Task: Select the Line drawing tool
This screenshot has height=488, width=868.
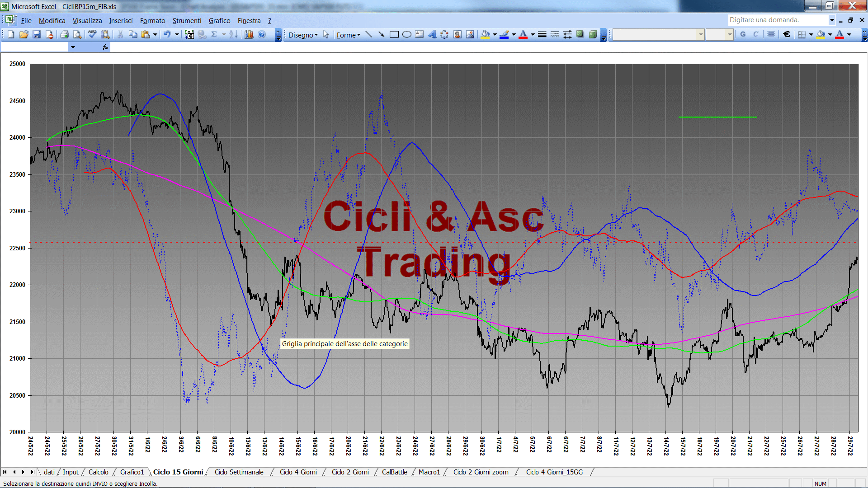Action: (368, 34)
